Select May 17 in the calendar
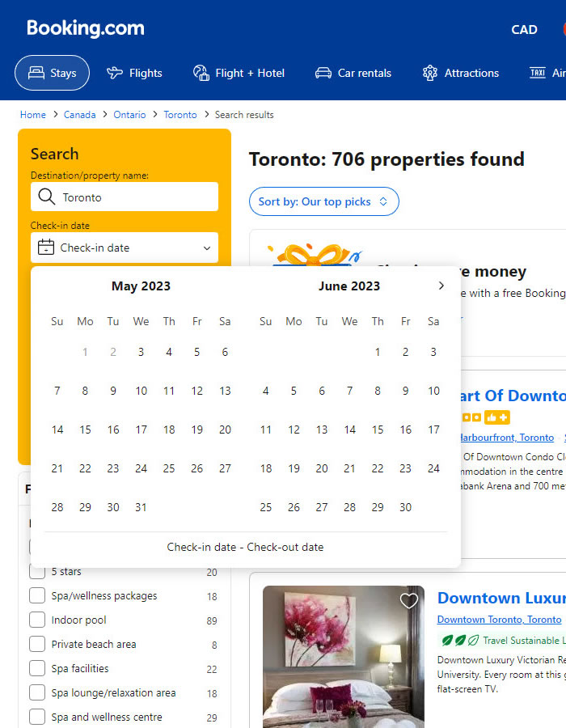The width and height of the screenshot is (566, 728). coord(141,430)
